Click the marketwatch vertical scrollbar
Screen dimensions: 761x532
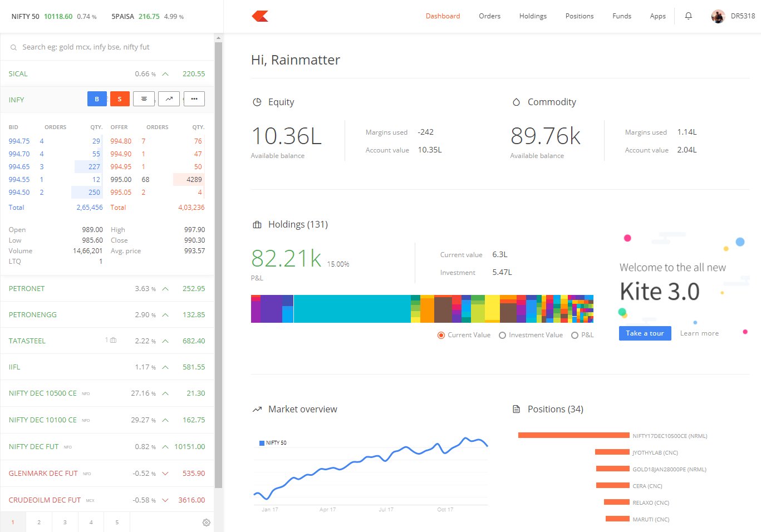(218, 265)
